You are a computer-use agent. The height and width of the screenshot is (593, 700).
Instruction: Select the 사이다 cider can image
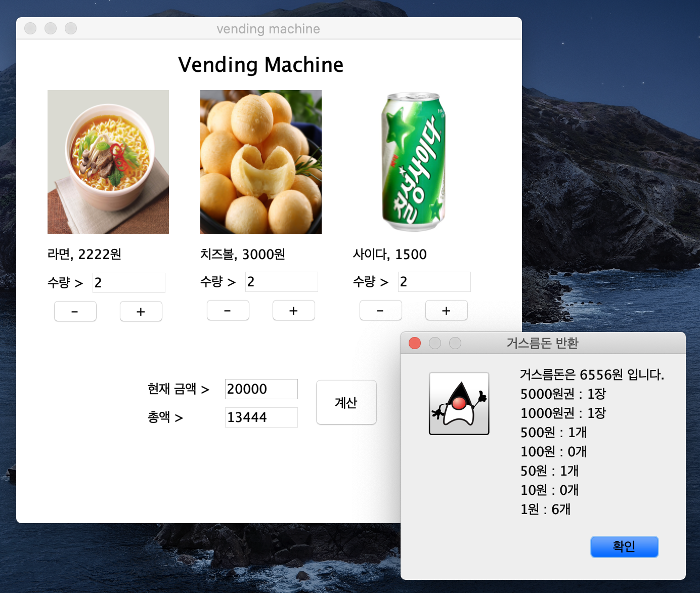coord(413,161)
